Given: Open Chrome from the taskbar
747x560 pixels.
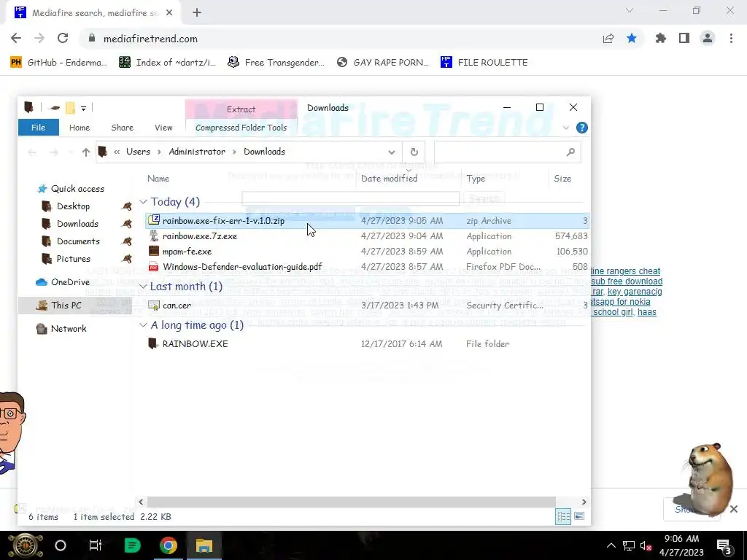Looking at the screenshot, I should pos(169,545).
